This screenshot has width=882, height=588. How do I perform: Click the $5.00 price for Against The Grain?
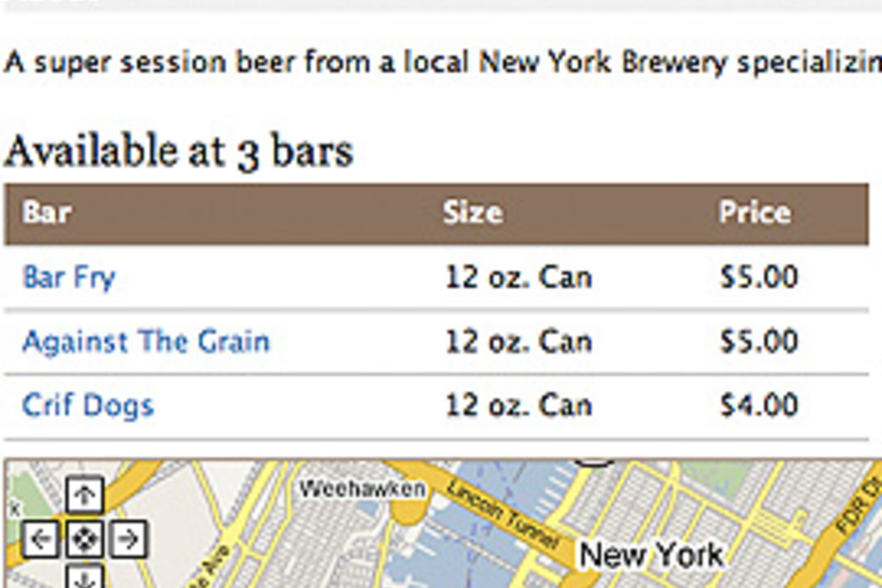coord(759,341)
